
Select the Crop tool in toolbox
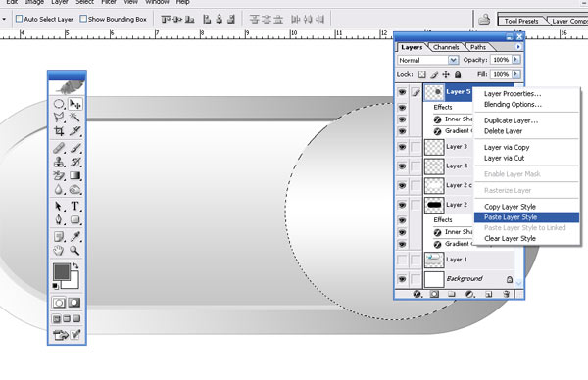coord(59,131)
